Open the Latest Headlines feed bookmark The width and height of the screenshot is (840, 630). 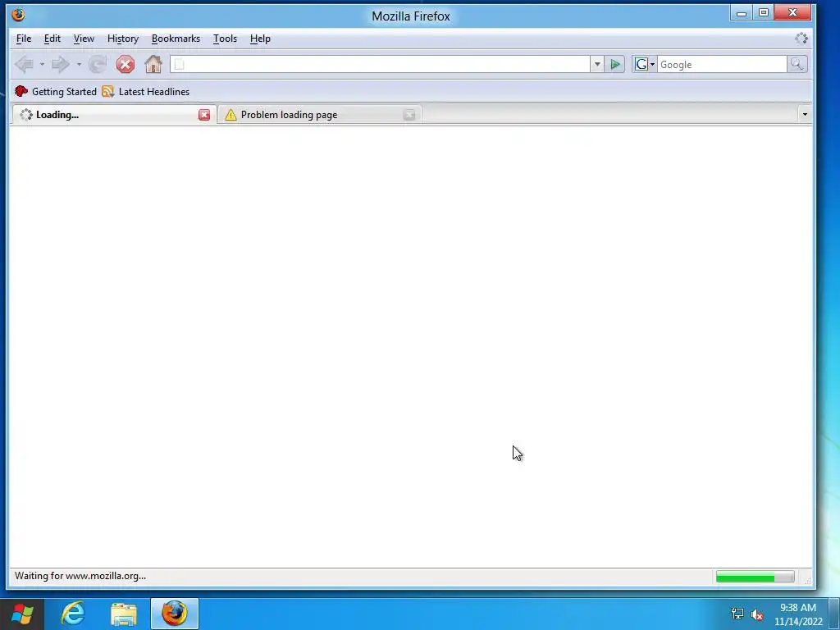coord(146,92)
